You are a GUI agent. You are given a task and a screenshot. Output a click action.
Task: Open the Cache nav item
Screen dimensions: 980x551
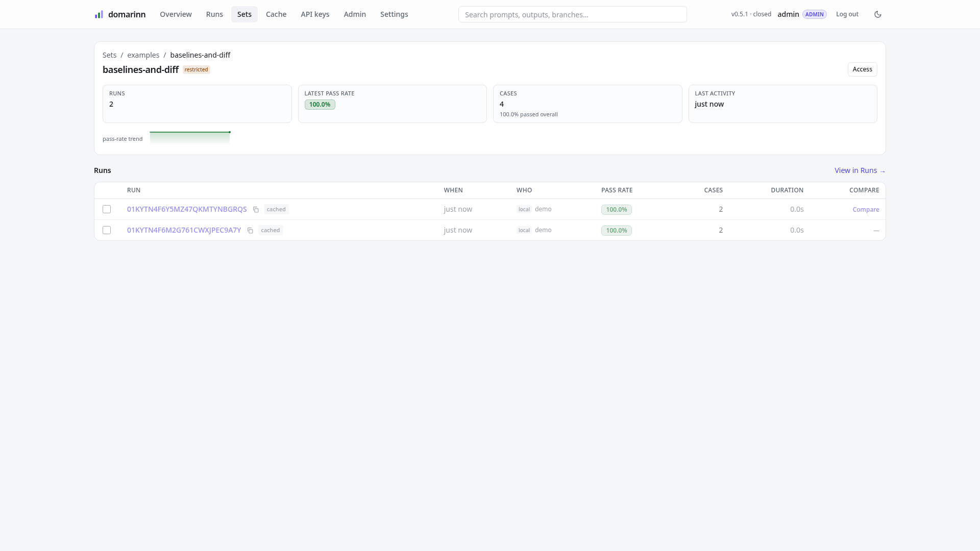276,14
